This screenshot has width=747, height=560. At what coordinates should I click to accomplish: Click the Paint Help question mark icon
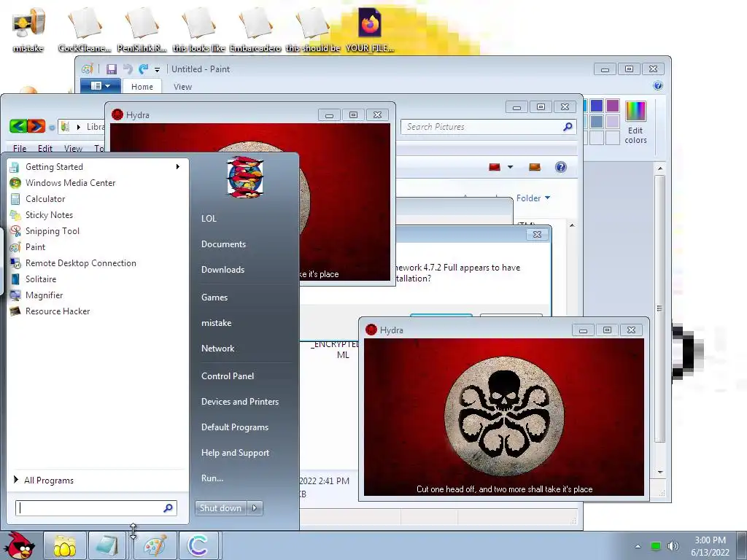[x=658, y=86]
